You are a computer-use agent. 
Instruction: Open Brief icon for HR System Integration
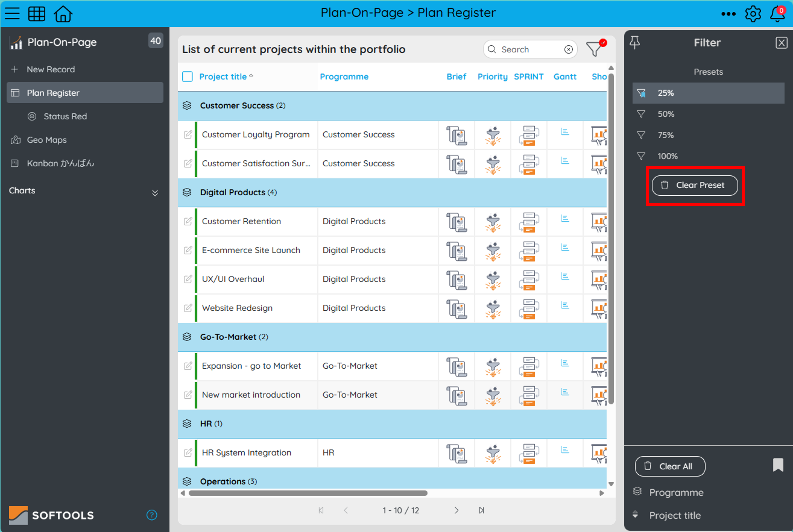[x=457, y=454]
